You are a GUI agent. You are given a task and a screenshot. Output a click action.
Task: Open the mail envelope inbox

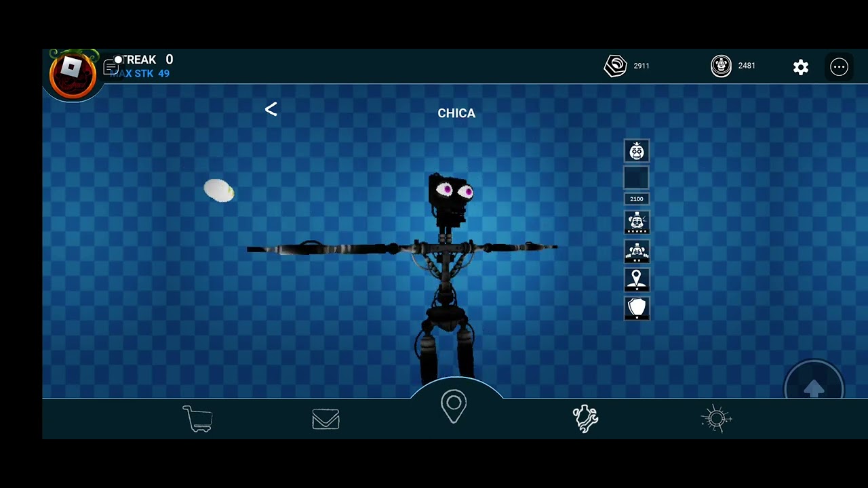(325, 420)
